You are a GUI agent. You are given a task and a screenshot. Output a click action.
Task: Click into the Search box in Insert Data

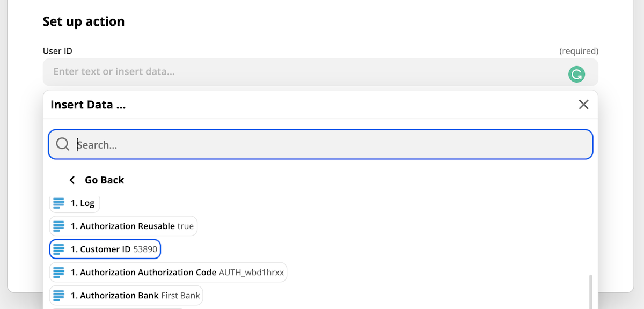(320, 144)
